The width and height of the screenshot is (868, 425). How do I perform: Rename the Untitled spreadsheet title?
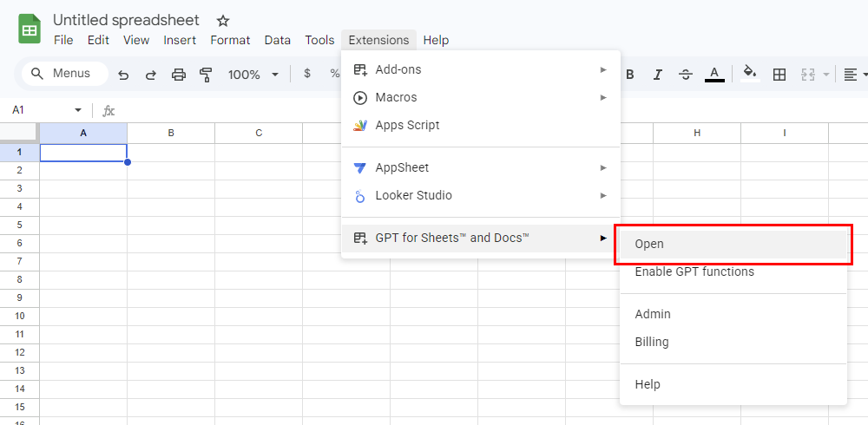(x=126, y=21)
